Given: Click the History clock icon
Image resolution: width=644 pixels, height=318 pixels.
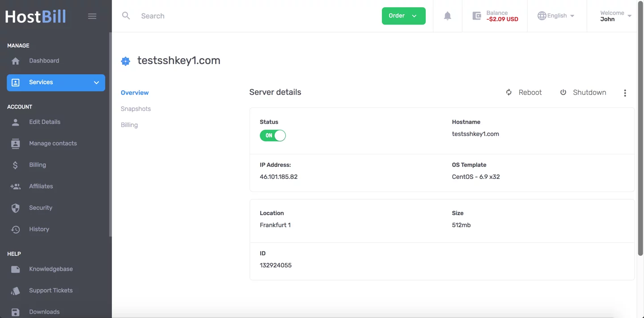Looking at the screenshot, I should pyautogui.click(x=16, y=229).
